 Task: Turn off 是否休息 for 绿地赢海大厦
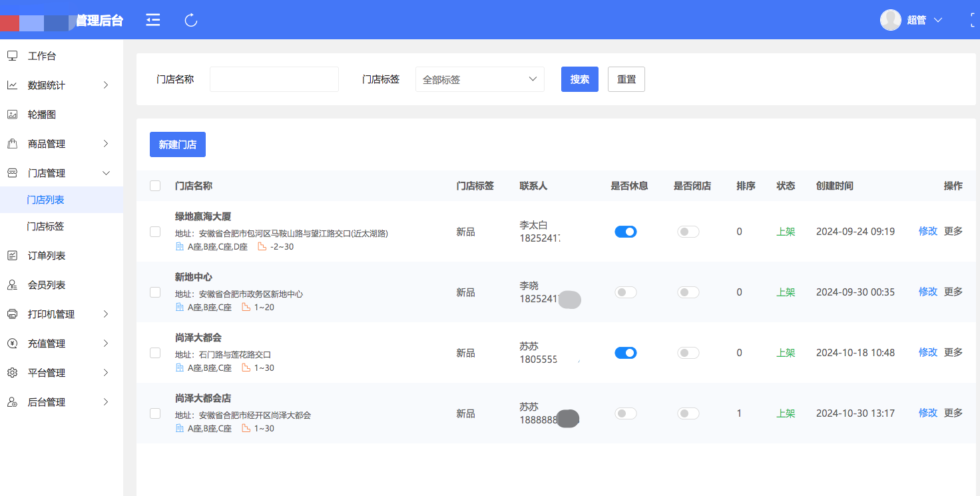click(625, 232)
